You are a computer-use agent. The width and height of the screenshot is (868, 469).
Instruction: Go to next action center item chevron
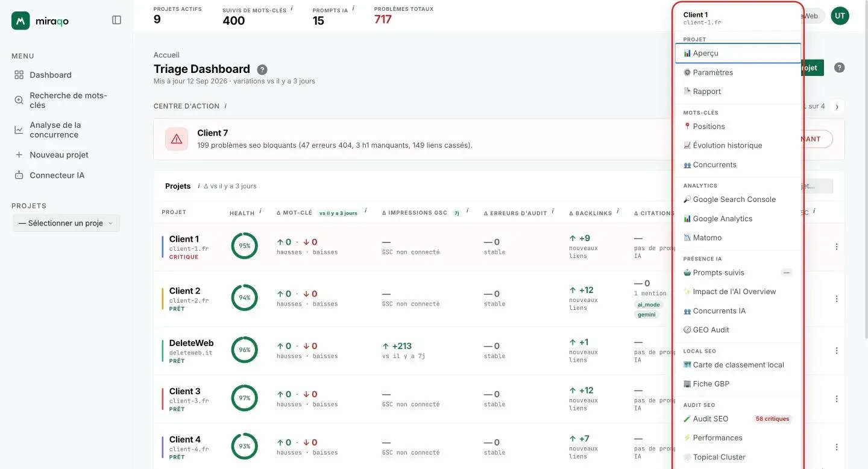tap(837, 107)
